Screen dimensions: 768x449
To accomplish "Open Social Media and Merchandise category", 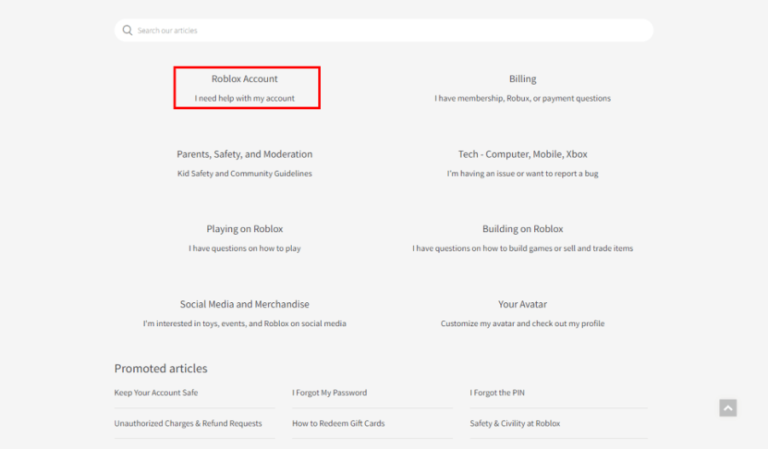I will coord(244,304).
